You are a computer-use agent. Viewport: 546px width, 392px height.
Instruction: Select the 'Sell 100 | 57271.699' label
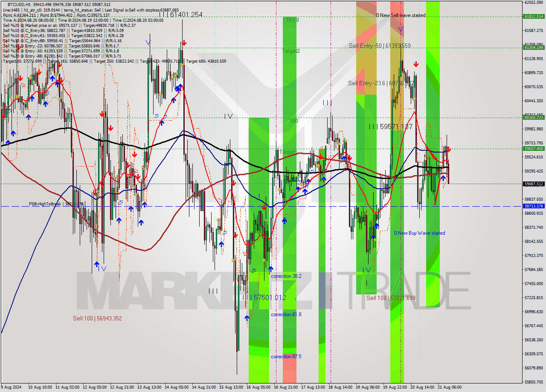click(x=391, y=298)
